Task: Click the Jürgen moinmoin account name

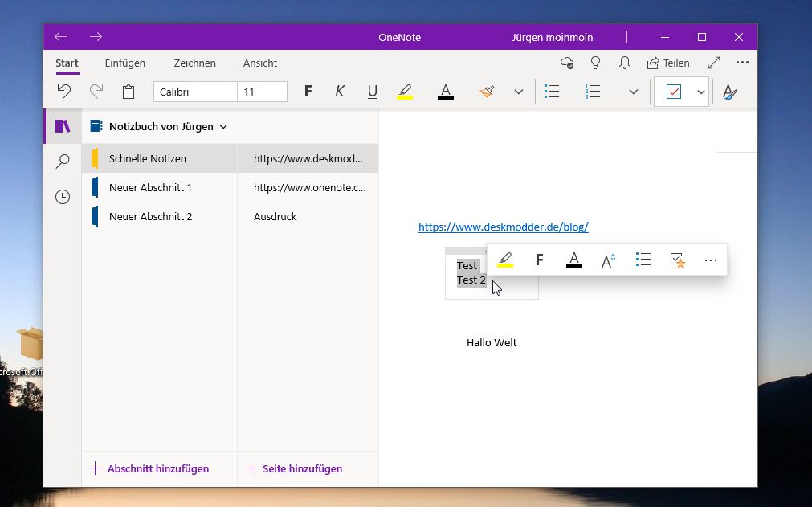Action: coord(553,37)
